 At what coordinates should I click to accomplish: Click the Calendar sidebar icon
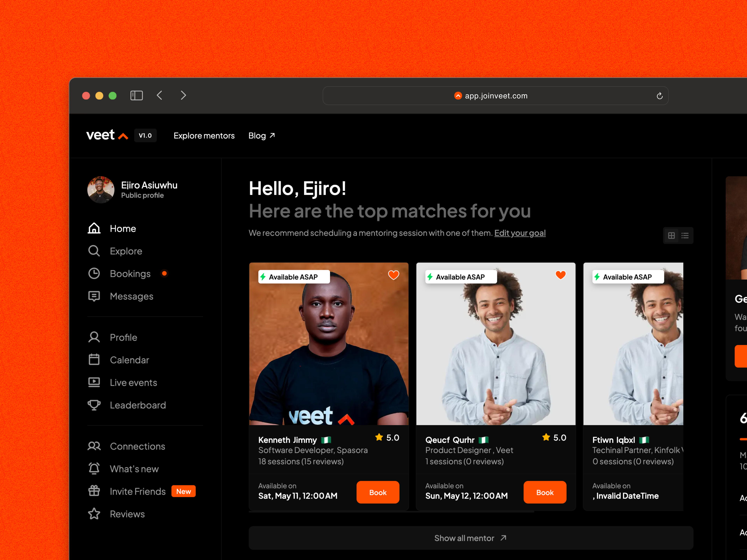(x=94, y=360)
